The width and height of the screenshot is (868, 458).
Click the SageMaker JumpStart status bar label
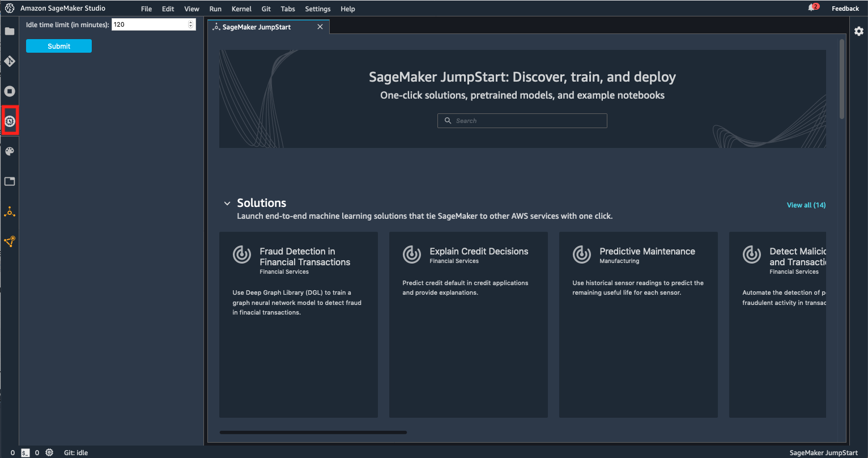pos(824,453)
